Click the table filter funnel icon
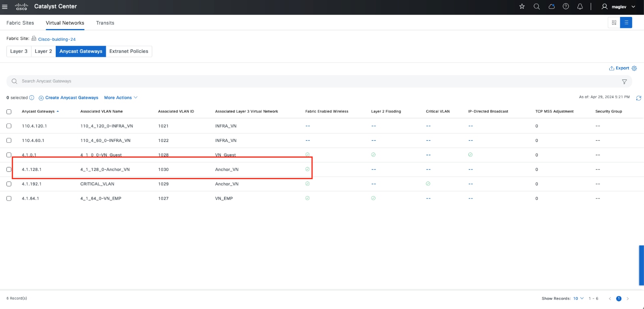The image size is (644, 309). [x=624, y=81]
